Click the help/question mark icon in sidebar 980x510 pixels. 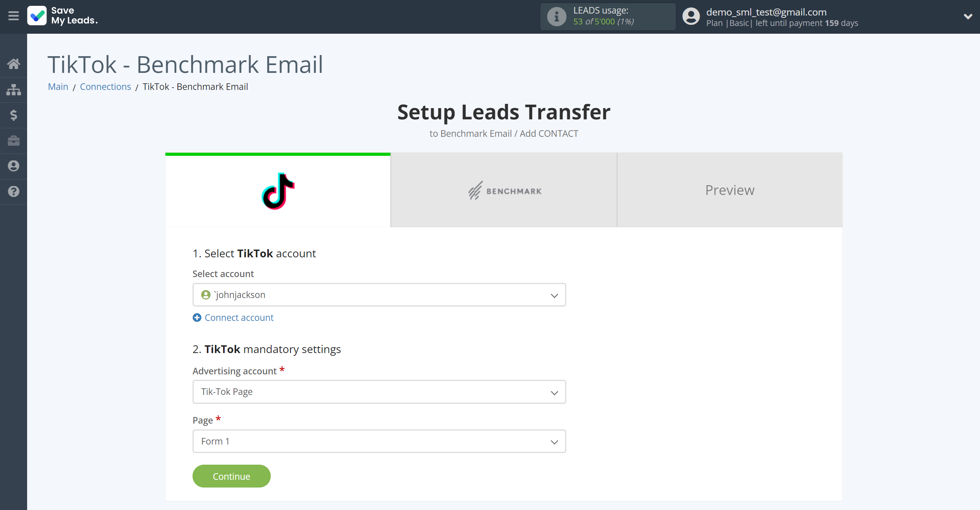[14, 191]
